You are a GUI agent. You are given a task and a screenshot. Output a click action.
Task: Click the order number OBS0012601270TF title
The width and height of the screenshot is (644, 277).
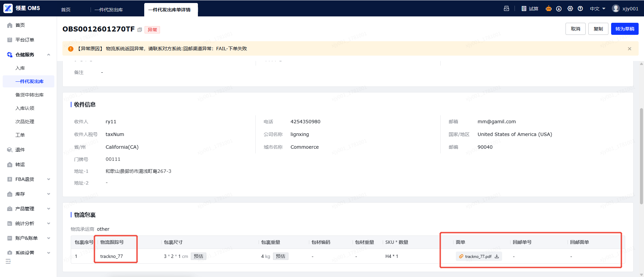(x=99, y=29)
